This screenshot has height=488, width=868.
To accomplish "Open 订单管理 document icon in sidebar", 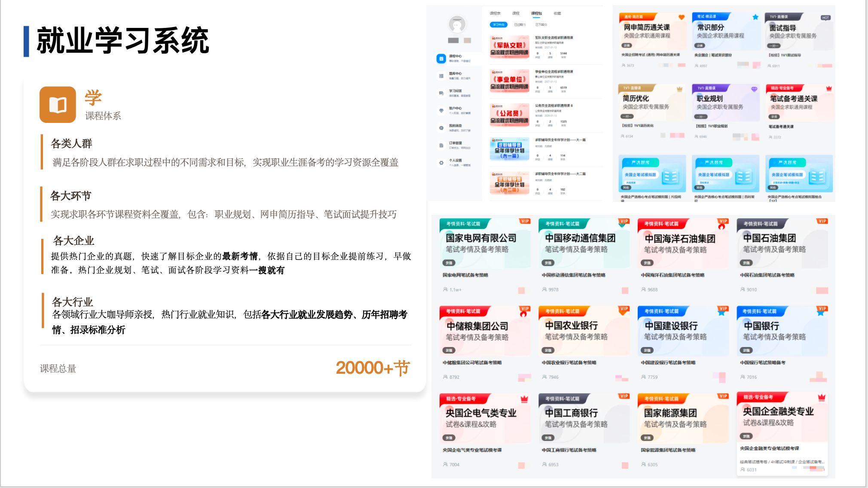I will coord(441,145).
